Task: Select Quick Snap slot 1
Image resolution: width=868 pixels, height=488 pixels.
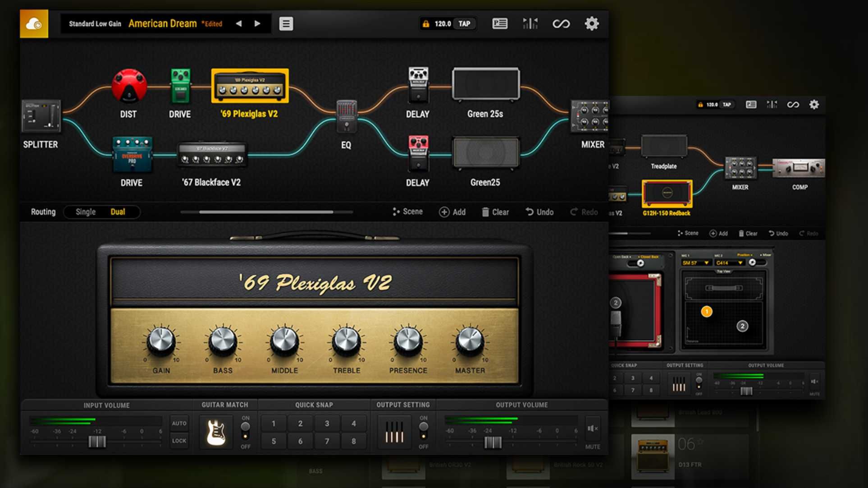Action: coord(274,424)
